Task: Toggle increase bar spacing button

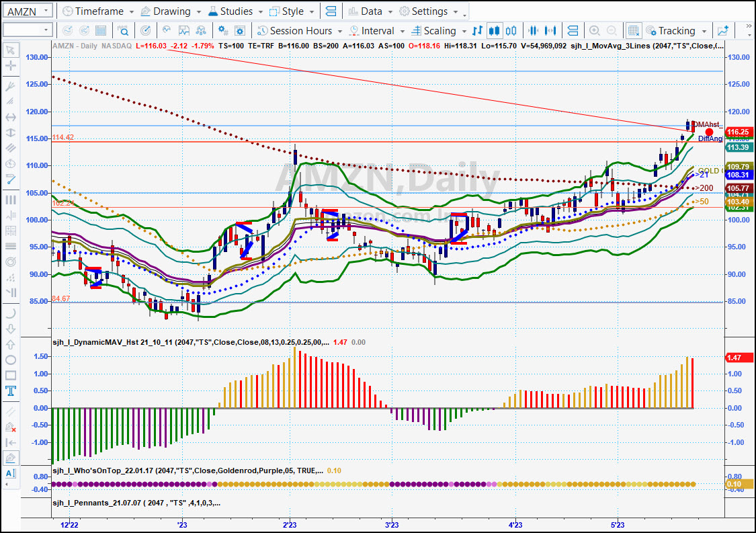Action: point(550,31)
